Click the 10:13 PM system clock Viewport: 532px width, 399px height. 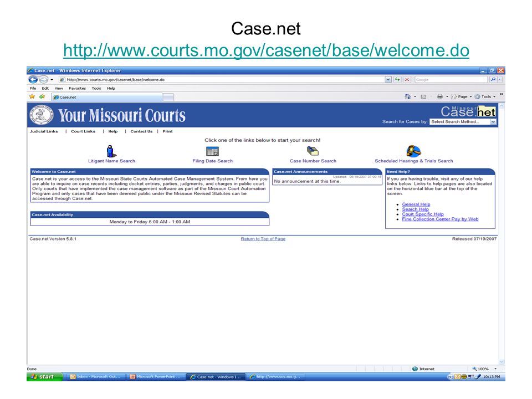492,377
